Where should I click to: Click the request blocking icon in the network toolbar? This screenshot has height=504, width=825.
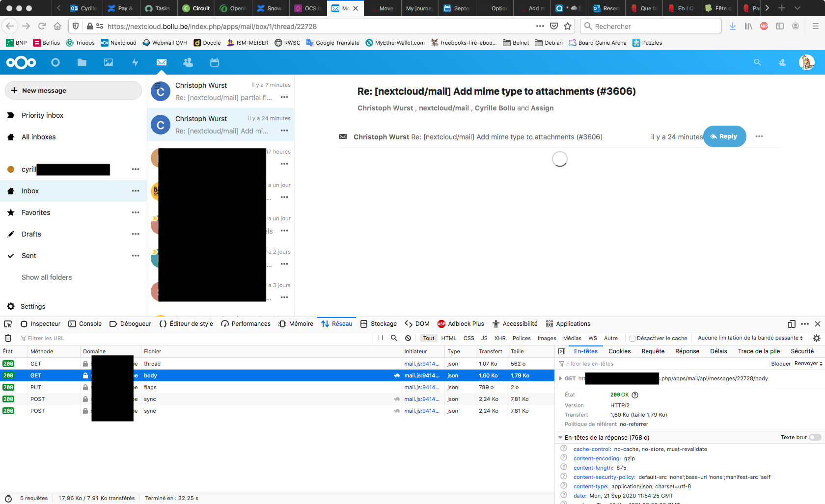coord(408,338)
